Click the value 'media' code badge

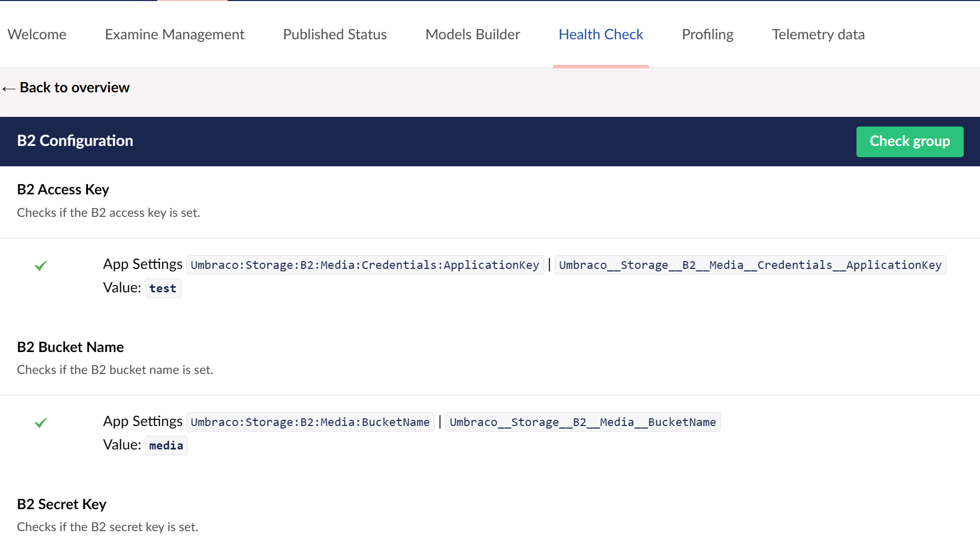(165, 445)
